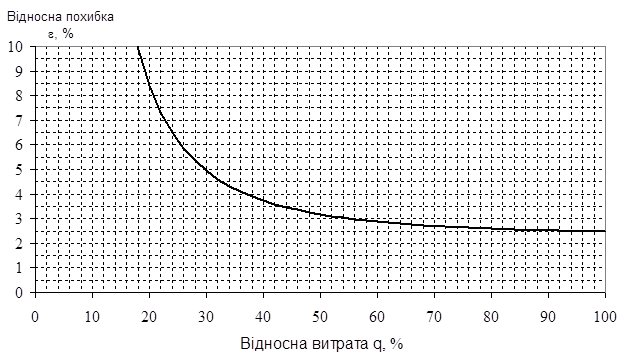Select y-axis tick label '9'
The width and height of the screenshot is (624, 362).
[x=19, y=72]
